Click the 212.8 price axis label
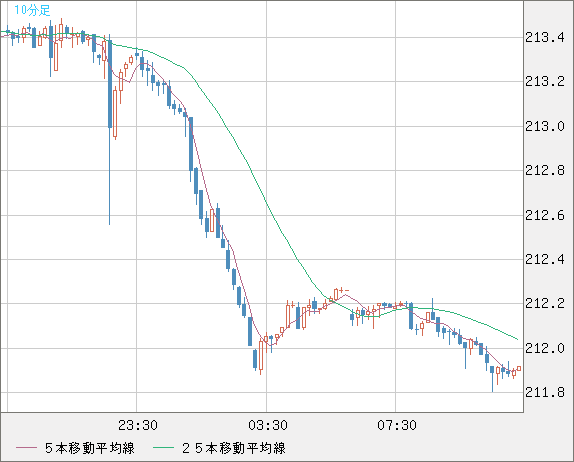The width and height of the screenshot is (574, 462). coord(545,170)
